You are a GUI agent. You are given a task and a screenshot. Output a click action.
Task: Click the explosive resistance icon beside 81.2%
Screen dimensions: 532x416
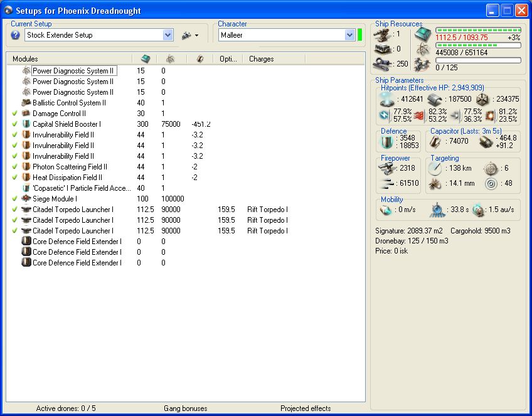pyautogui.click(x=490, y=115)
